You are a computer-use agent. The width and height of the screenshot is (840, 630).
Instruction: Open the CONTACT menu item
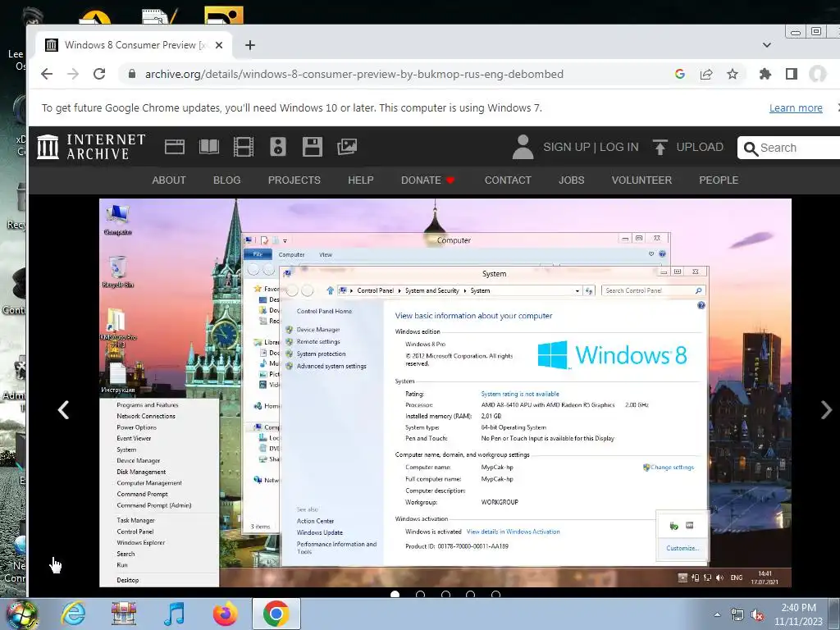508,180
